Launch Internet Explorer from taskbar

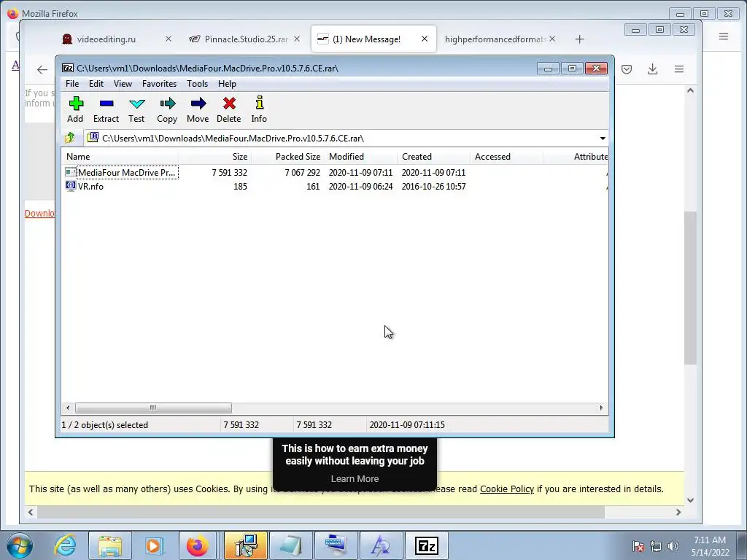(x=65, y=545)
